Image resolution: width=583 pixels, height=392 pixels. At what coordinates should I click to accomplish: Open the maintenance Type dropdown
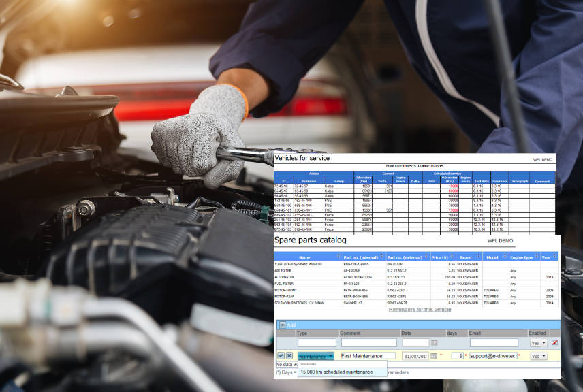point(317,356)
